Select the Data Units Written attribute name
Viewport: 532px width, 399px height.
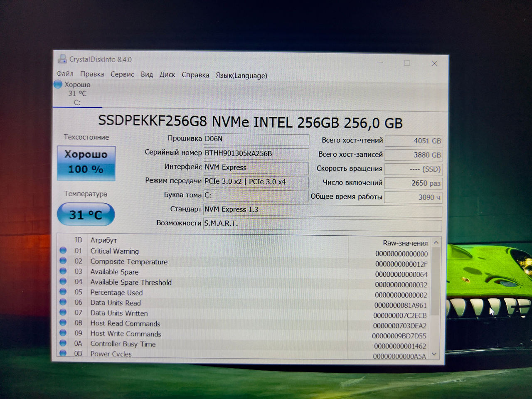119,313
